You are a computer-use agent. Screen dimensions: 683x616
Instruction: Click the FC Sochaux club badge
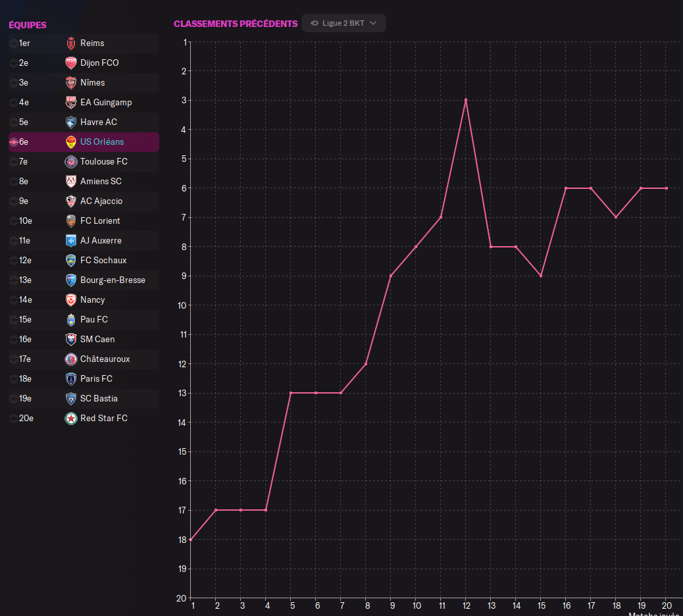coord(70,261)
